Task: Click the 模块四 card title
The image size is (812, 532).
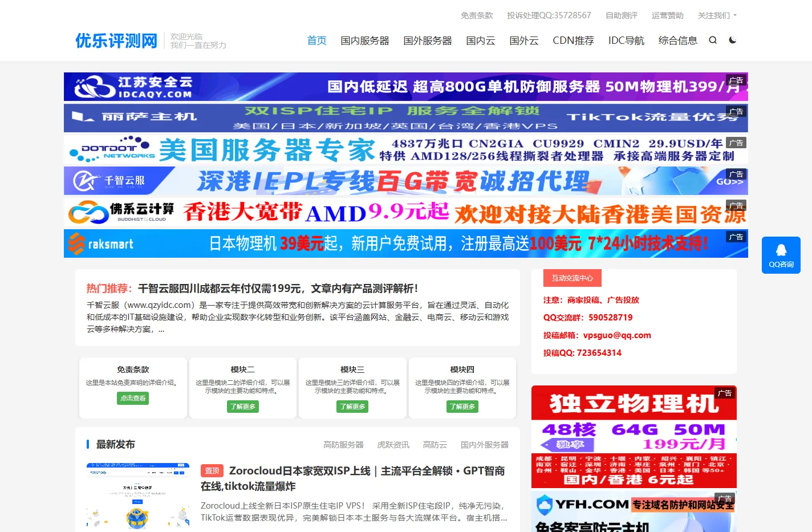Action: (462, 369)
